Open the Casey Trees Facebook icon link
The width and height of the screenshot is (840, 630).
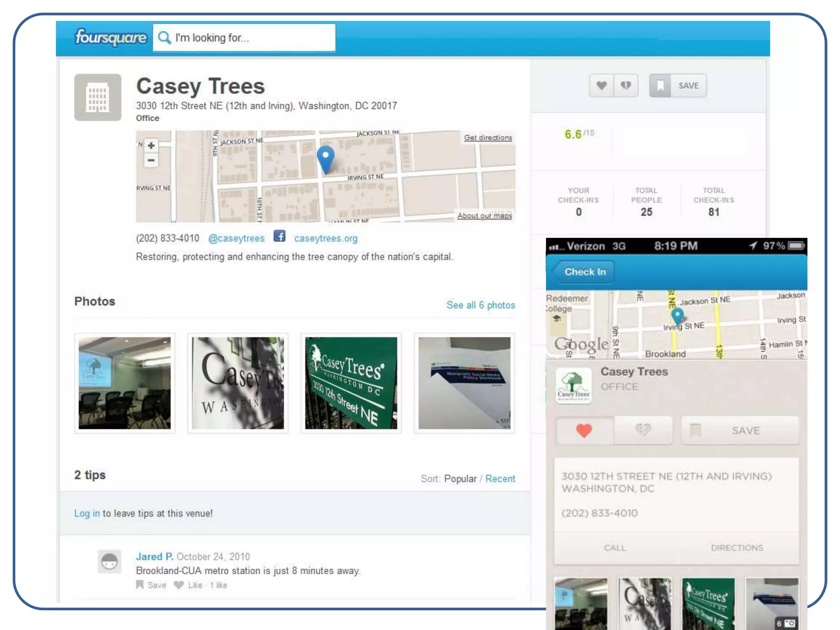[x=279, y=236]
